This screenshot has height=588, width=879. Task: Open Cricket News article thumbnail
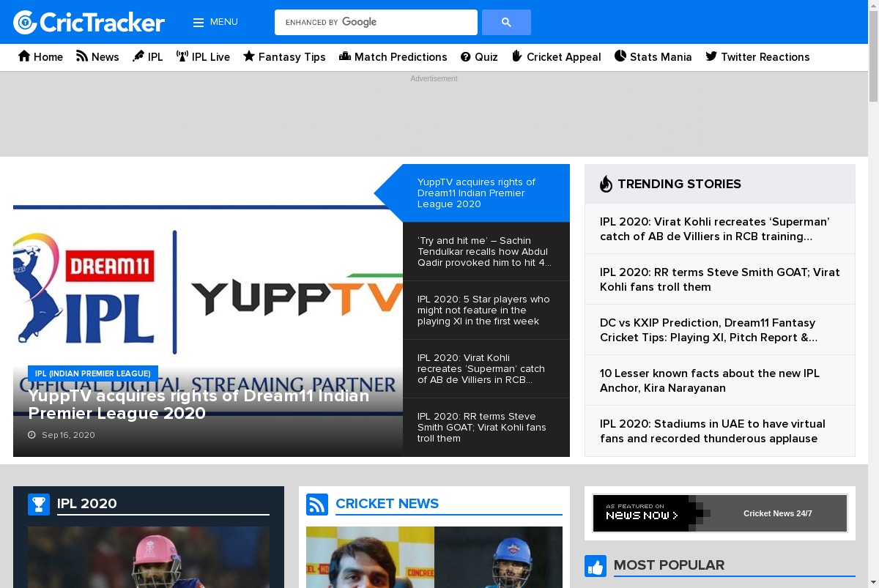click(434, 557)
